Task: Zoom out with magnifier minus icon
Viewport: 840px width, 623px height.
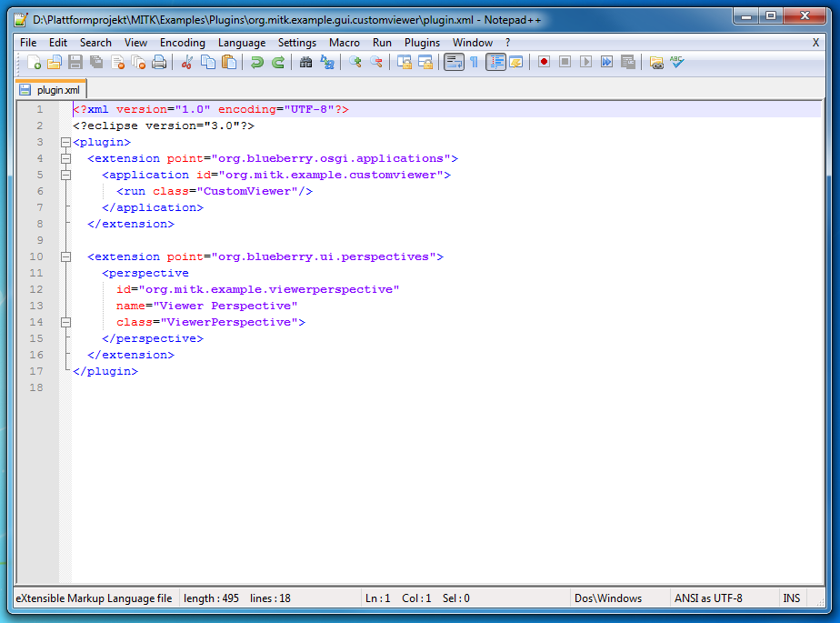Action: pyautogui.click(x=376, y=62)
